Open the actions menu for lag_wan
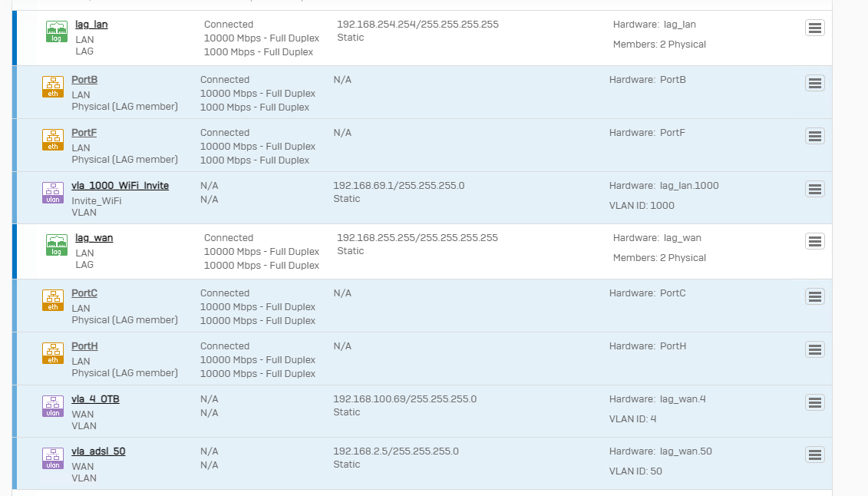868x496 pixels. [815, 241]
